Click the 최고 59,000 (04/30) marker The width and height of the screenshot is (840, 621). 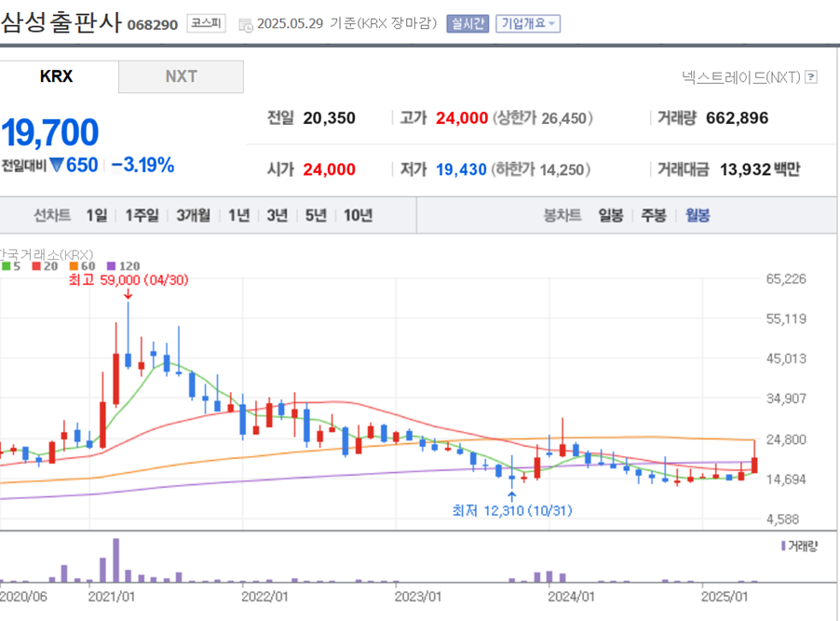tap(129, 279)
